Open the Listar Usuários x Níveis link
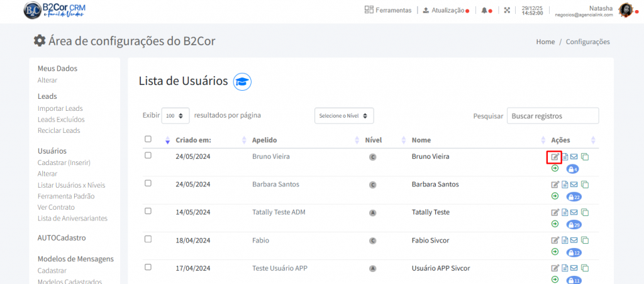The image size is (644, 284). (x=71, y=185)
